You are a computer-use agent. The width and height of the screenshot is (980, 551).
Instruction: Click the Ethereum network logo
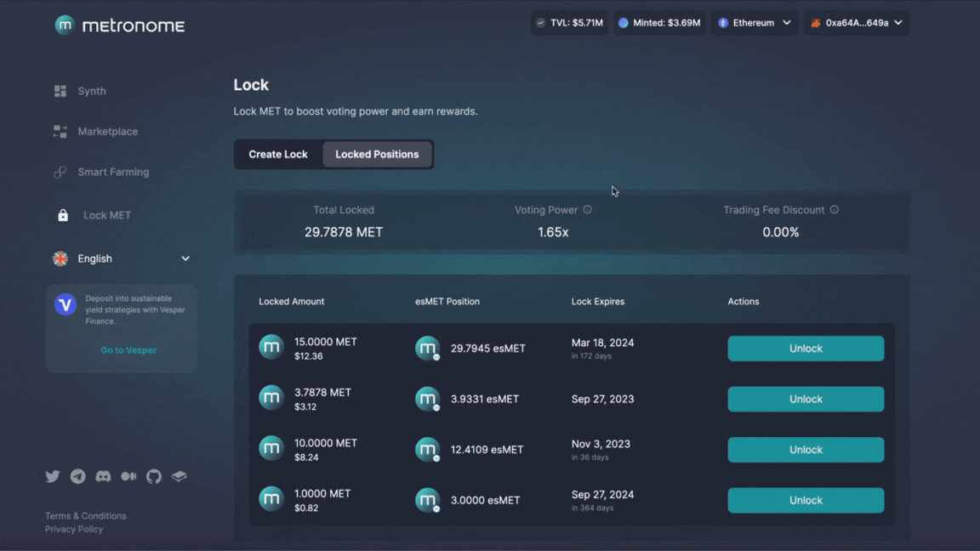723,23
